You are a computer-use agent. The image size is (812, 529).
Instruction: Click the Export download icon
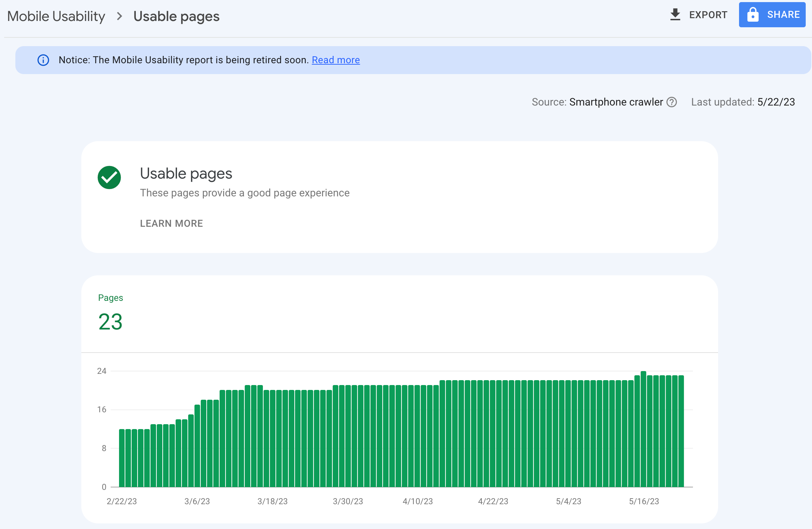point(675,15)
